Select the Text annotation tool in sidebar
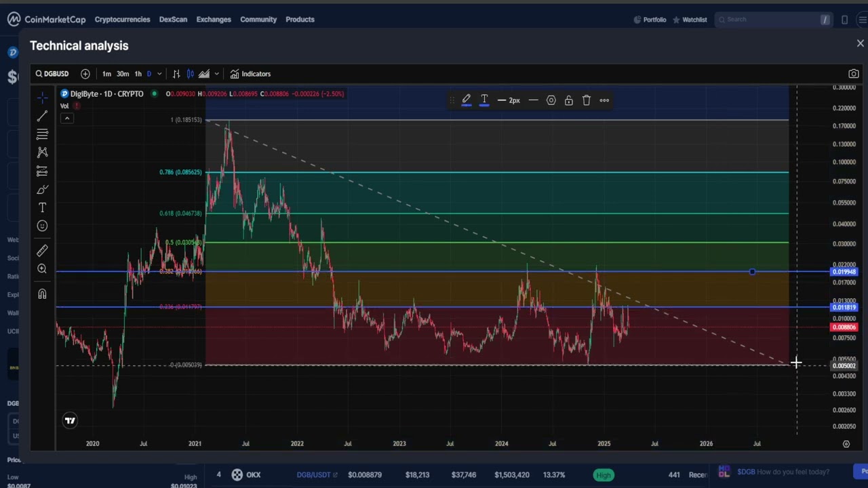The width and height of the screenshot is (868, 488). (42, 207)
